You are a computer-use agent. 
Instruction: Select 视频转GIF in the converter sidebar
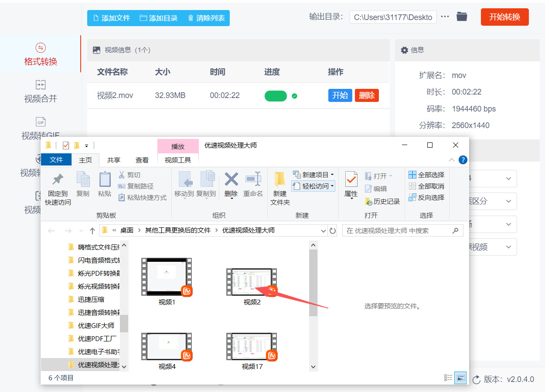(x=41, y=128)
